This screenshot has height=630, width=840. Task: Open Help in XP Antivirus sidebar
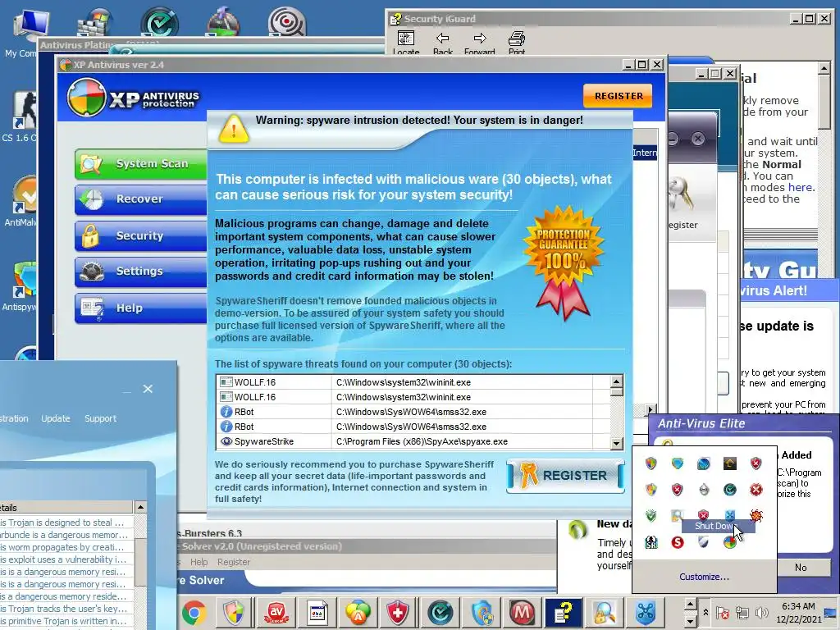141,308
